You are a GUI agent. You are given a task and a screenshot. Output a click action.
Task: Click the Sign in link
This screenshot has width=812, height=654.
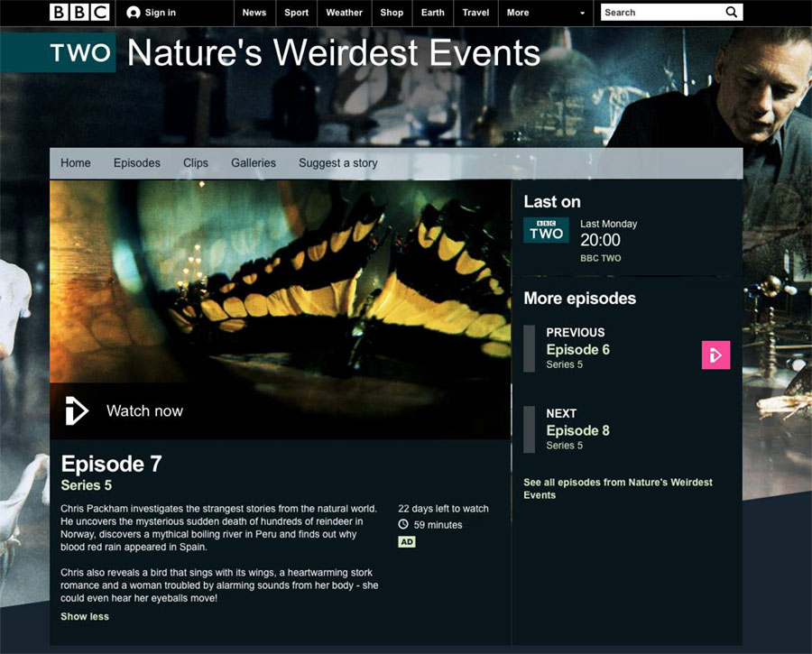pyautogui.click(x=160, y=13)
